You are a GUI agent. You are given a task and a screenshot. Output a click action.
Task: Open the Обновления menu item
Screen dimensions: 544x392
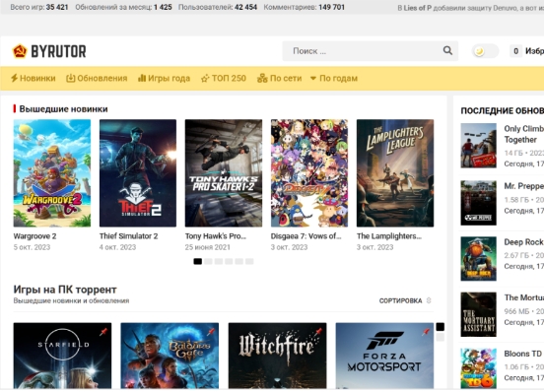pos(97,79)
